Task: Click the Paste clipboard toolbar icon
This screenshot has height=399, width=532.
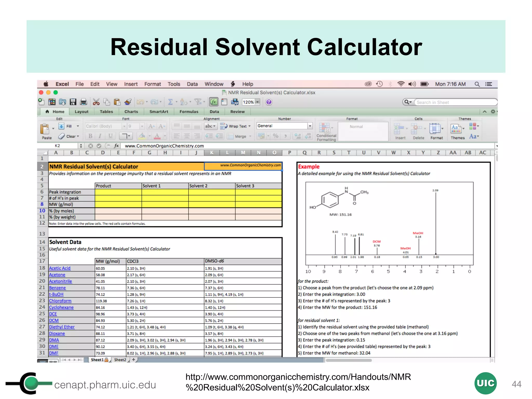Action: click(117, 102)
